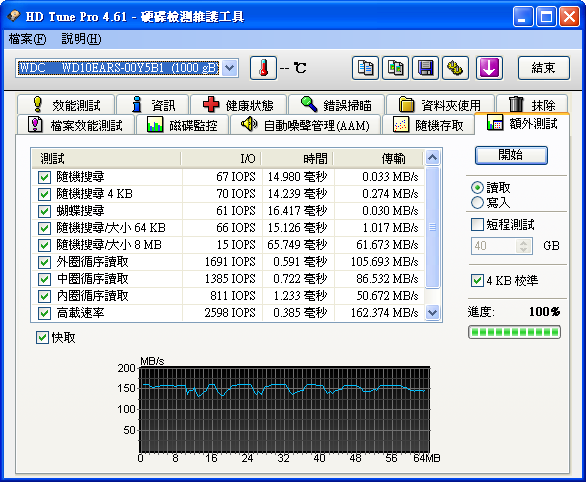Click the 50.672 MB/s cell

tap(387, 296)
